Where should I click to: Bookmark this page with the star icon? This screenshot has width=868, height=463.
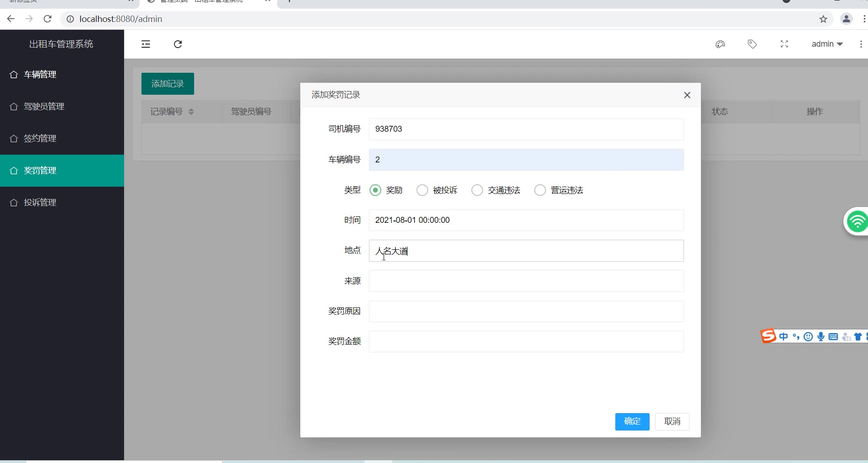pos(823,19)
